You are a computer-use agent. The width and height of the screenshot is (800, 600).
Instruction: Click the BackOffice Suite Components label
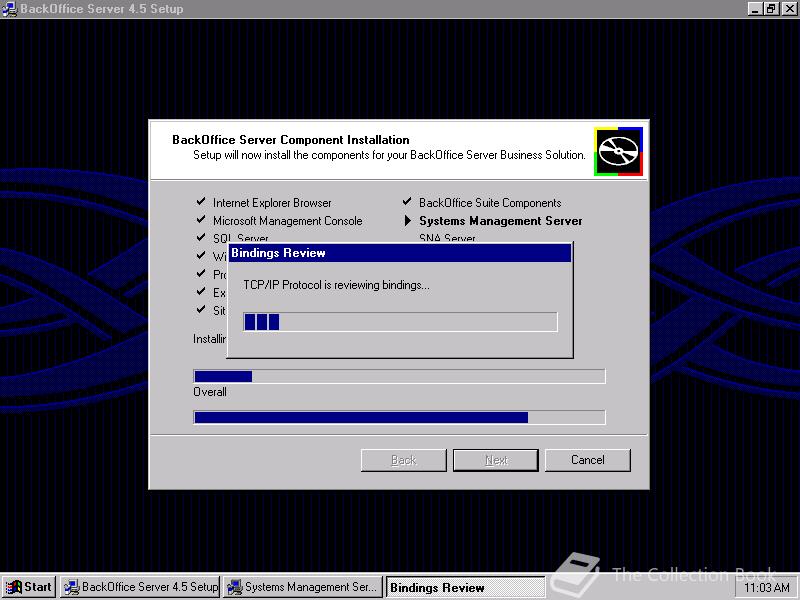tap(490, 203)
